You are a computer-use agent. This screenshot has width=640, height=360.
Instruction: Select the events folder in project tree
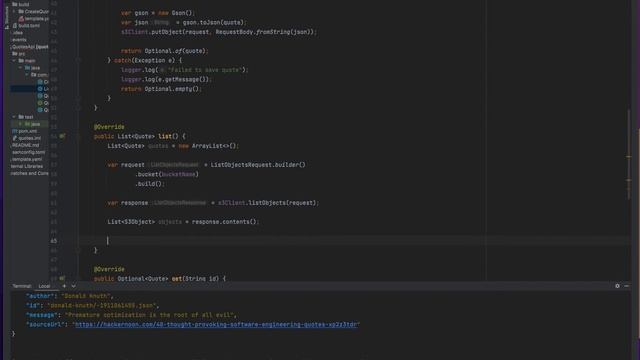coord(19,40)
